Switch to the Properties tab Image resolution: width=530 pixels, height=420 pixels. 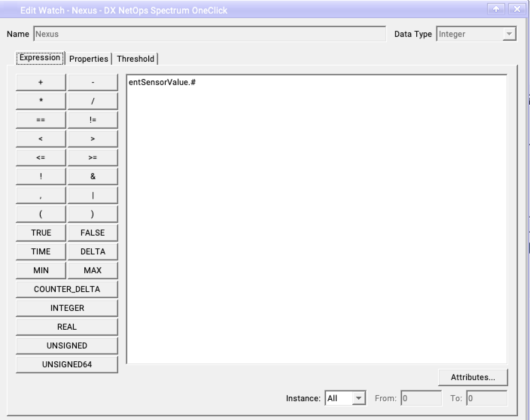(88, 59)
